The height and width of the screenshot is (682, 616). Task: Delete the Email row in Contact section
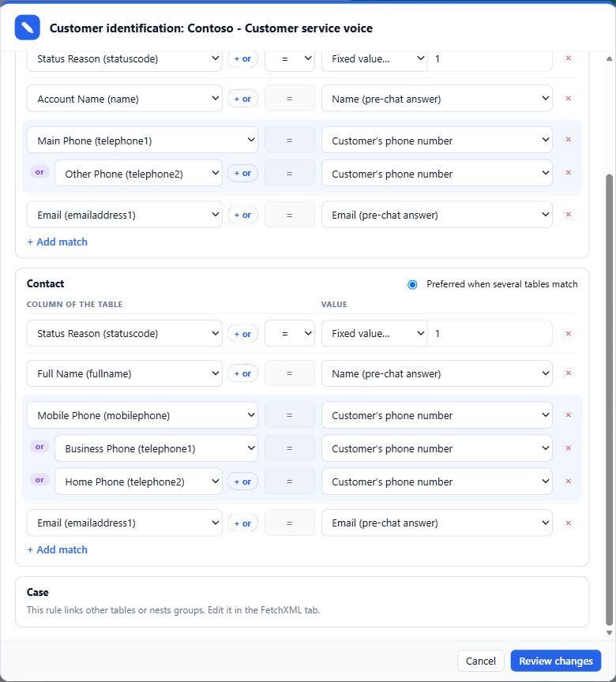tap(568, 523)
